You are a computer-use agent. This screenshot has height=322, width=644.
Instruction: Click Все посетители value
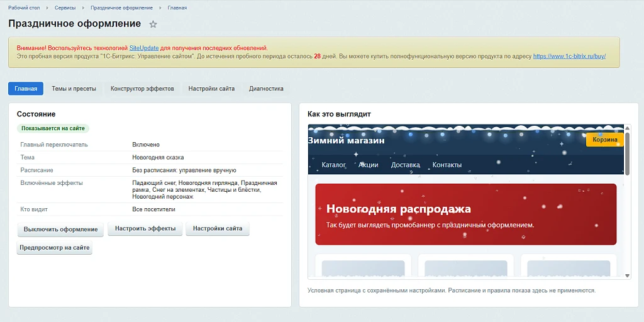(153, 209)
